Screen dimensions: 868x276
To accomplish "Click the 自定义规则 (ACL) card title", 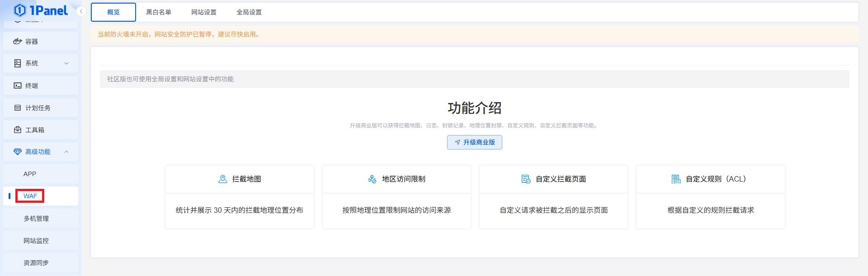I will point(716,179).
